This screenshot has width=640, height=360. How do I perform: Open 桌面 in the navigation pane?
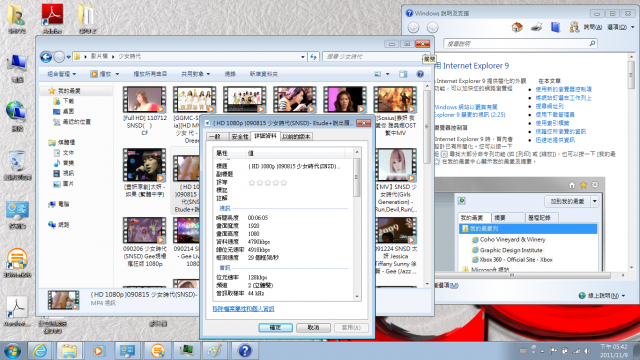click(x=68, y=111)
